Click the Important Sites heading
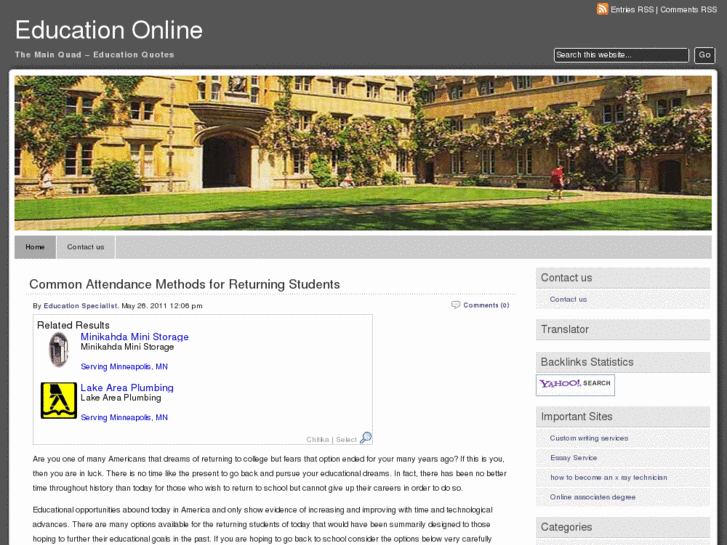 pos(576,417)
